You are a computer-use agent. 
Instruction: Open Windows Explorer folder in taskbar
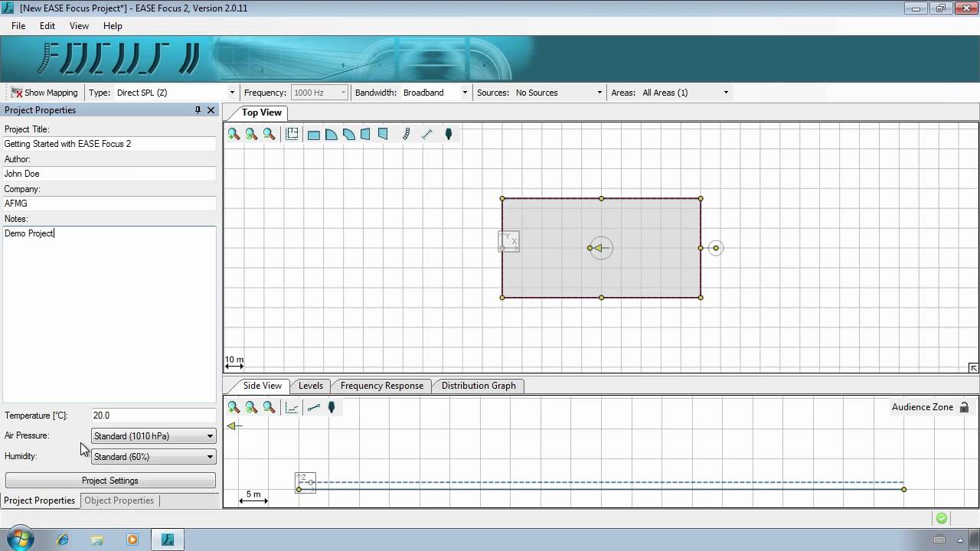coord(97,540)
